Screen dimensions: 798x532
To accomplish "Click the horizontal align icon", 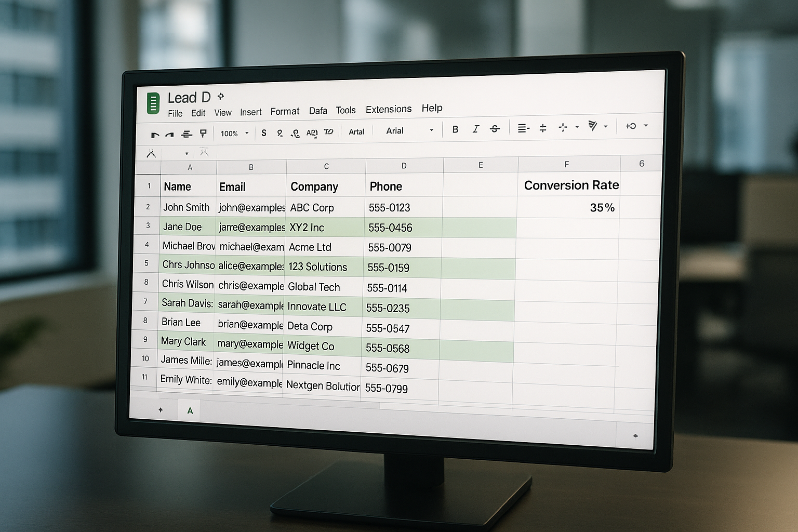I will click(x=524, y=128).
